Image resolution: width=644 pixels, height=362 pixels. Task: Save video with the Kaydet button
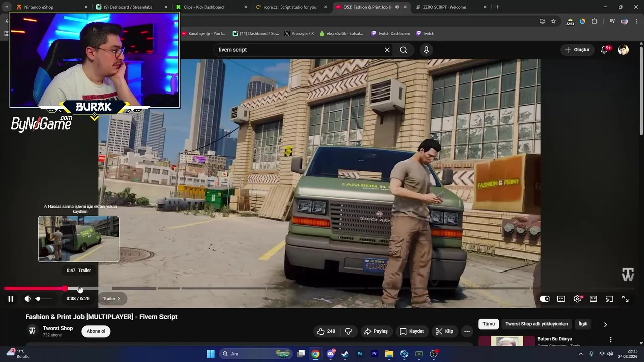click(412, 331)
